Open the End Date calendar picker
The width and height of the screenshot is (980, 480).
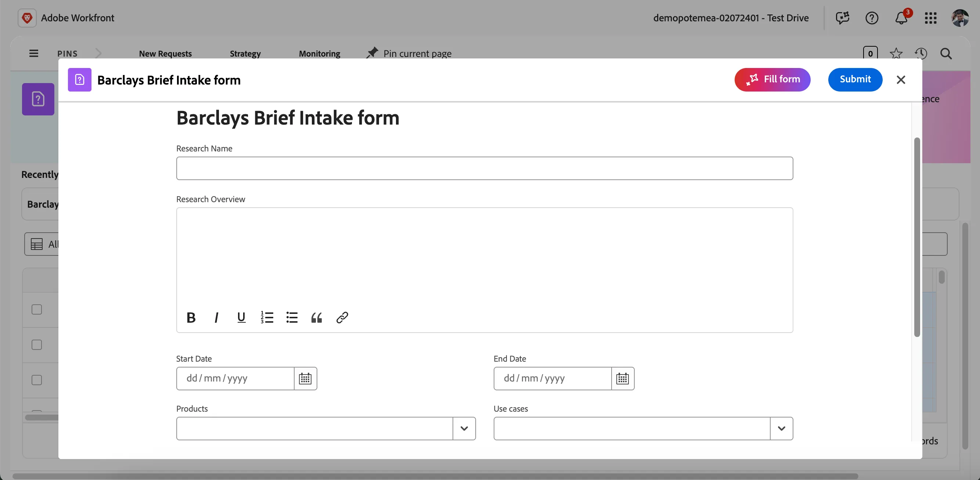click(x=622, y=378)
